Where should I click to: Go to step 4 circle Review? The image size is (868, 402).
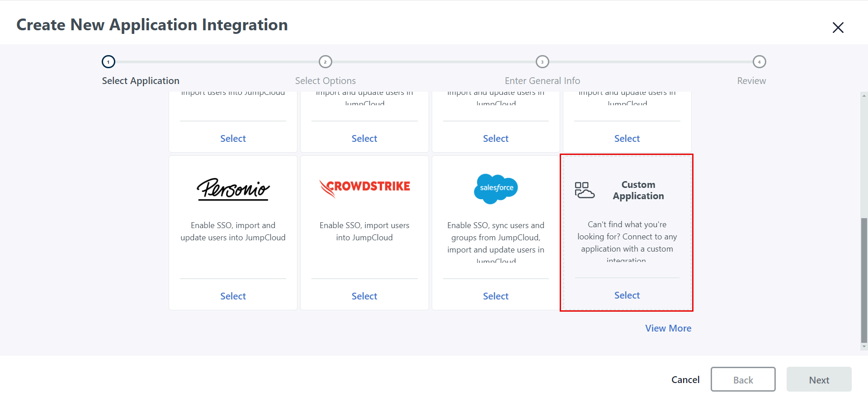(x=759, y=62)
